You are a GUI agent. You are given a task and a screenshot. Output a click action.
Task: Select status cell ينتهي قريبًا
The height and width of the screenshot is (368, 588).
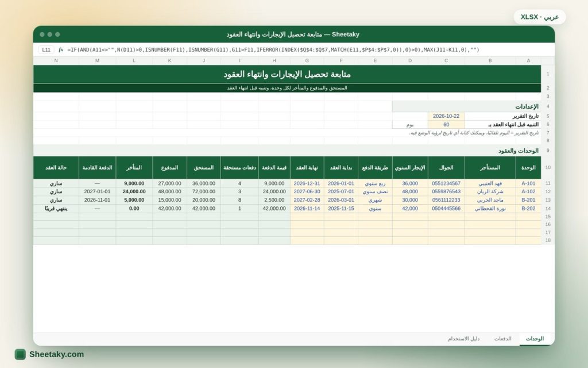click(x=56, y=208)
